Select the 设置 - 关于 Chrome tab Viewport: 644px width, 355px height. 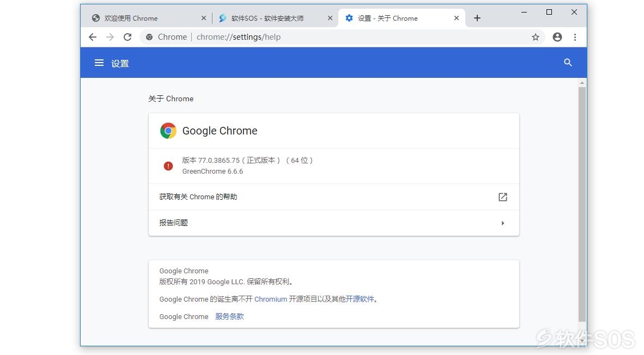pyautogui.click(x=400, y=18)
